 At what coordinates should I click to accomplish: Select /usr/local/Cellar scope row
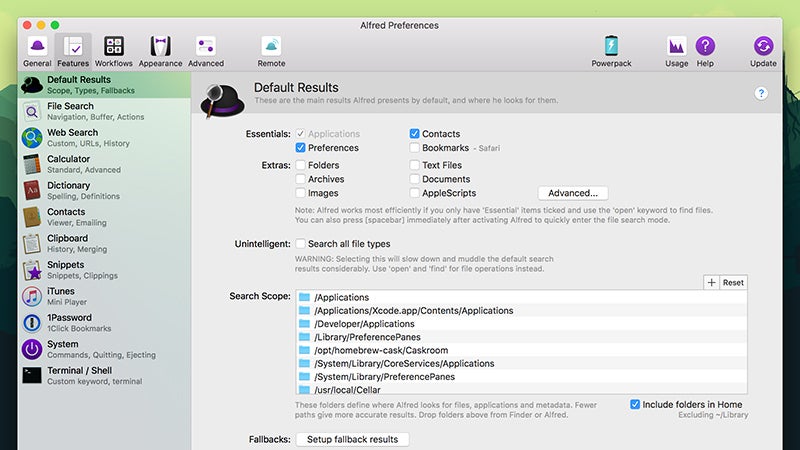[521, 389]
